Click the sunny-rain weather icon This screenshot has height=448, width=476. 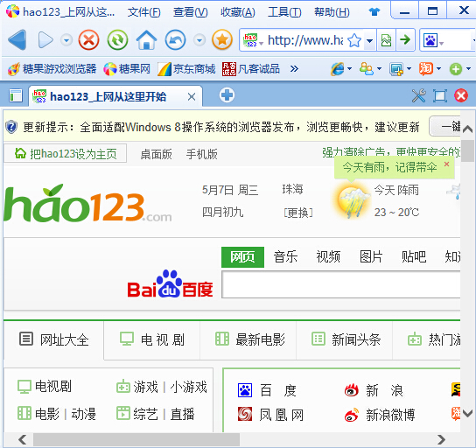coord(353,199)
